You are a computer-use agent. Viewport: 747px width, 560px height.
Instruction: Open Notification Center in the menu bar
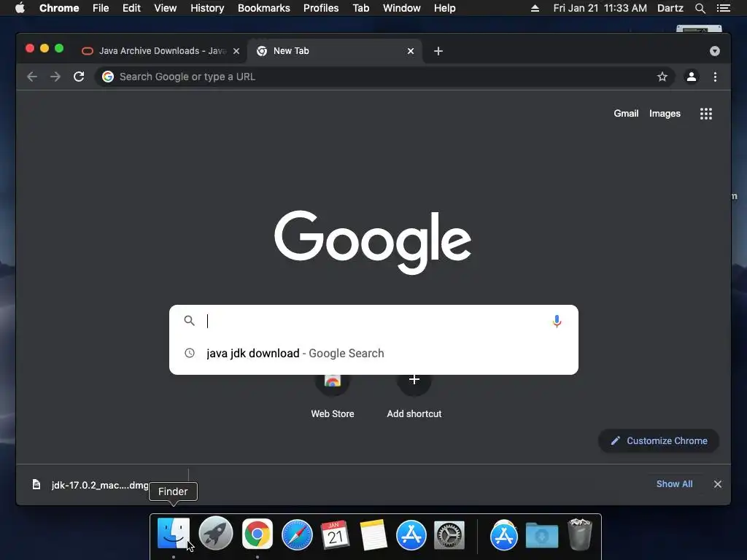click(x=723, y=8)
